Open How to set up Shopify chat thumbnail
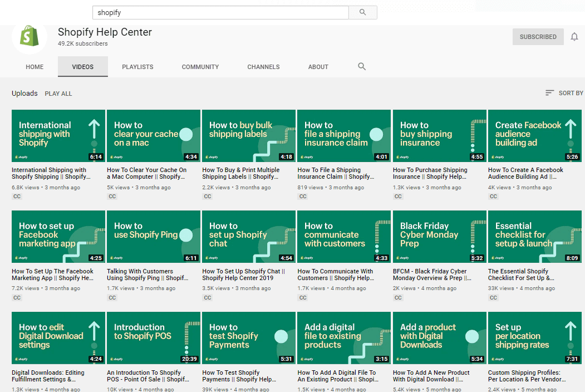Viewport: 585px width, 392px height. click(249, 237)
